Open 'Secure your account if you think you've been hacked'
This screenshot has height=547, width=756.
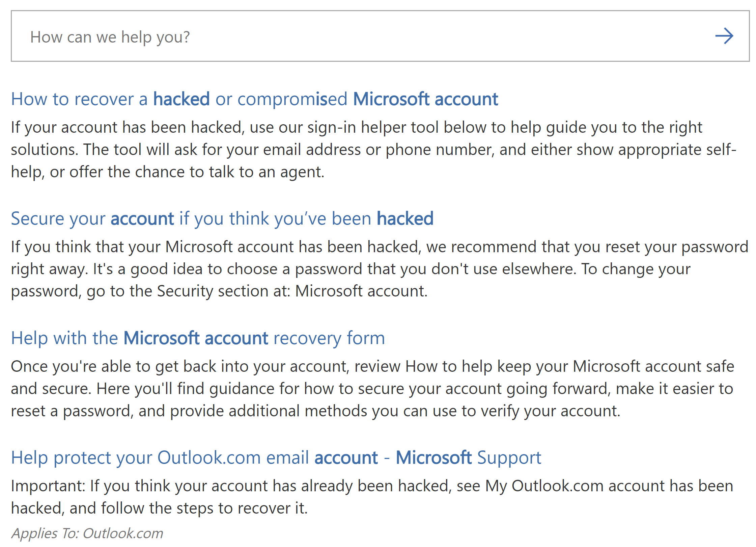[x=222, y=219]
